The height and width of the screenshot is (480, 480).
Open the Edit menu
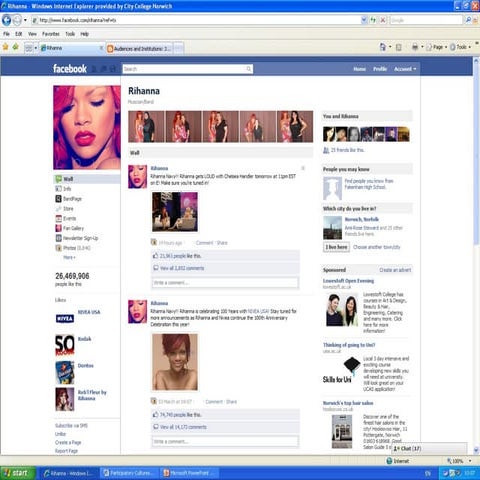point(19,34)
